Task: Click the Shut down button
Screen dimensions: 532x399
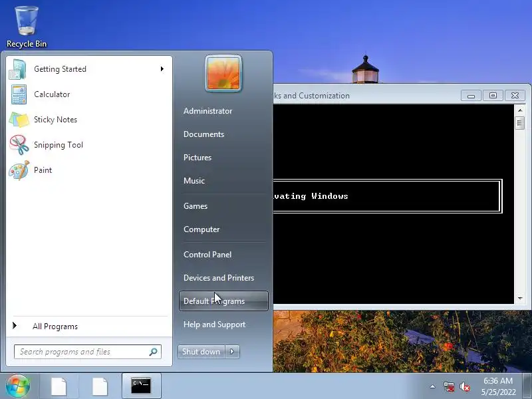Action: coord(201,352)
